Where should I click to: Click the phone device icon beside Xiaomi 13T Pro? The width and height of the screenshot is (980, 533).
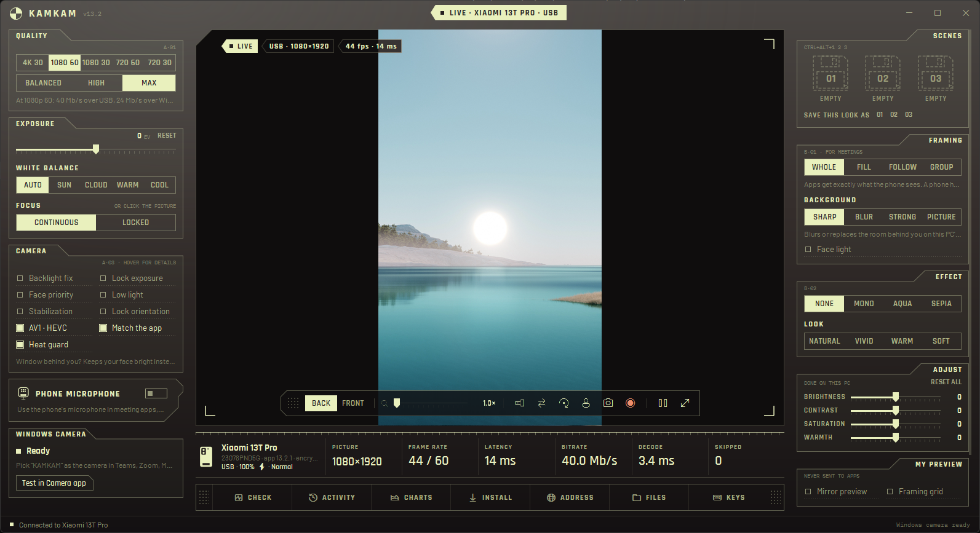[206, 457]
